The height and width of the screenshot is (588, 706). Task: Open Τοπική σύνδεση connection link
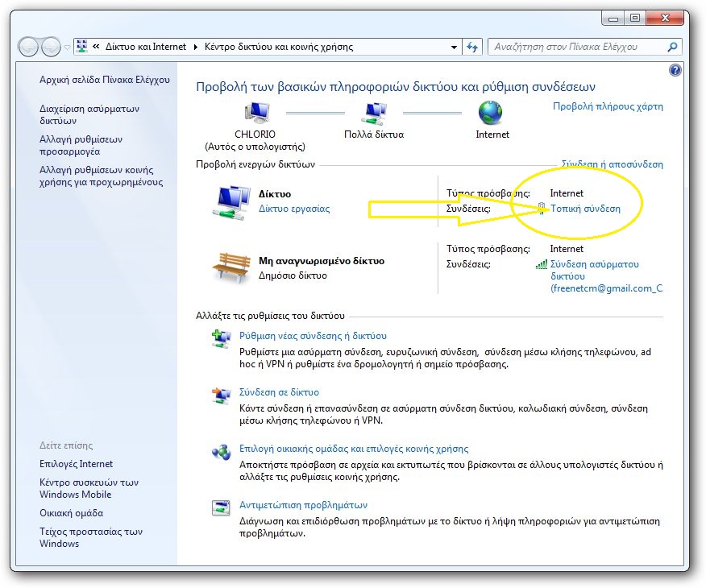pyautogui.click(x=585, y=209)
